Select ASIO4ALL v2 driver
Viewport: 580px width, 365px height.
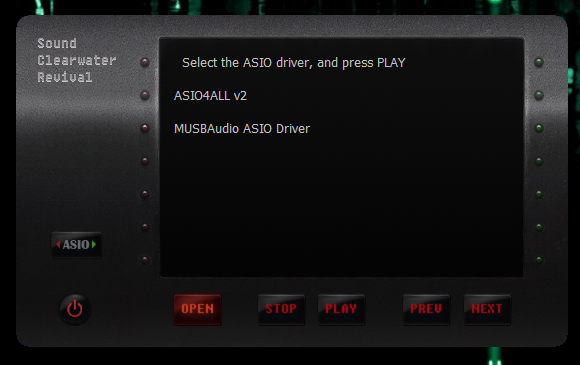[x=210, y=96]
